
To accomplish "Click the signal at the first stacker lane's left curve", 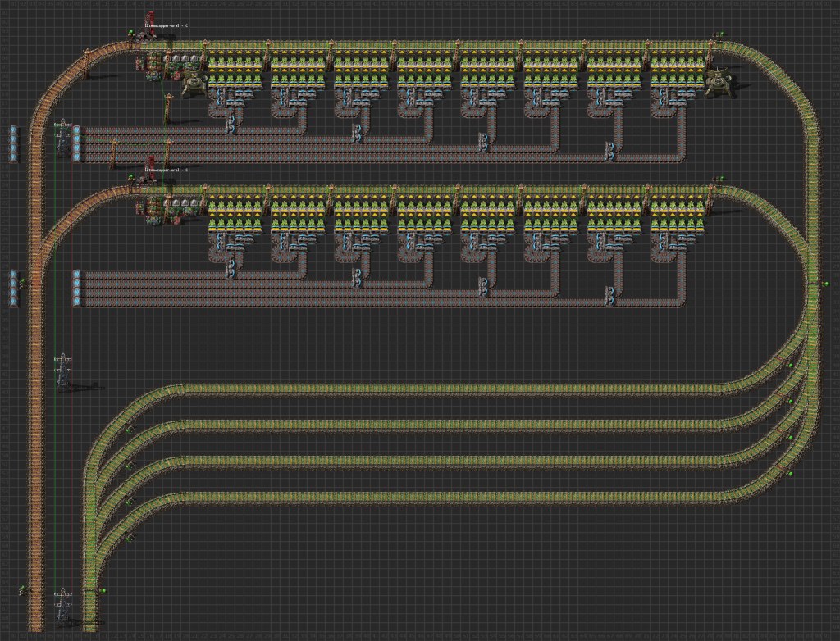I will click(x=129, y=430).
